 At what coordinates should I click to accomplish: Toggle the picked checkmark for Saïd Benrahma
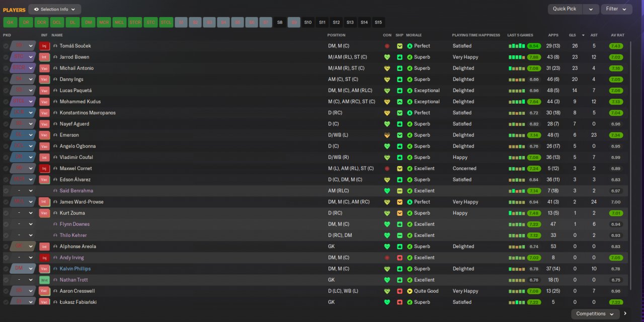6,191
